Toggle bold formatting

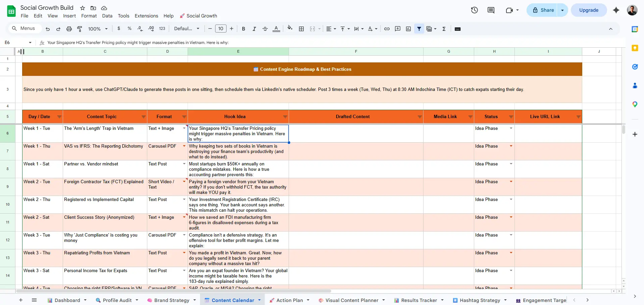(244, 29)
